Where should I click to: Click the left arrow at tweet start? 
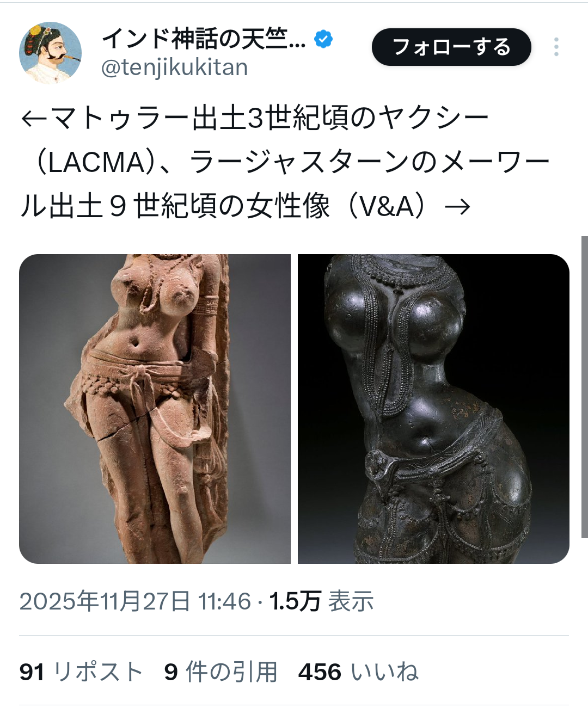click(34, 118)
